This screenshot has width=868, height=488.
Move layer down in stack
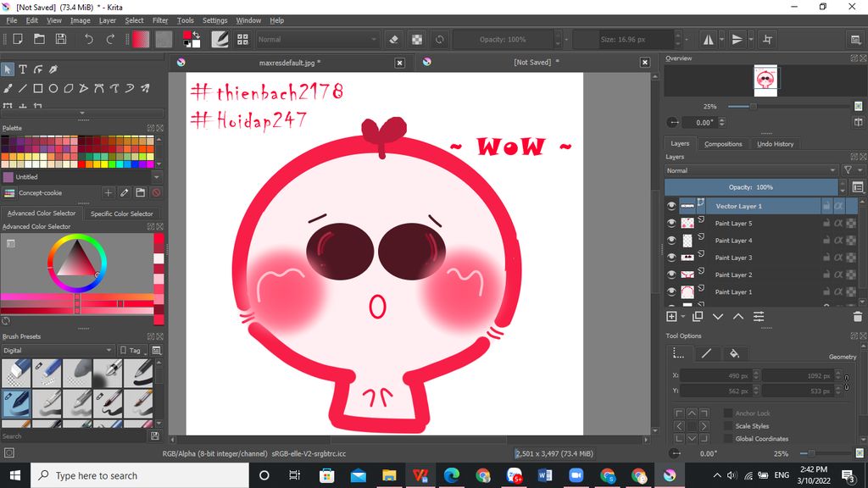click(x=718, y=316)
